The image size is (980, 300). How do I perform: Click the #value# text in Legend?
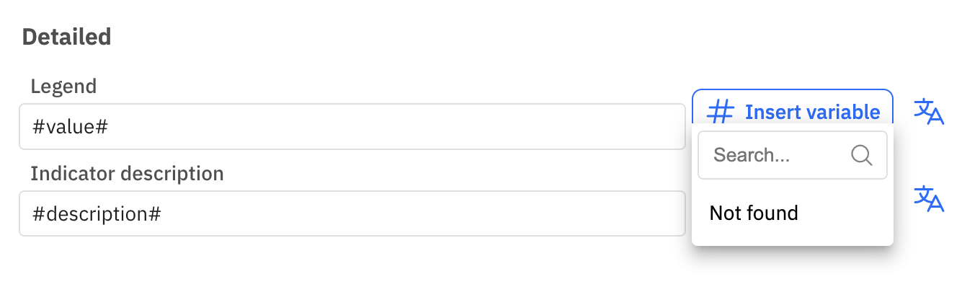click(70, 128)
